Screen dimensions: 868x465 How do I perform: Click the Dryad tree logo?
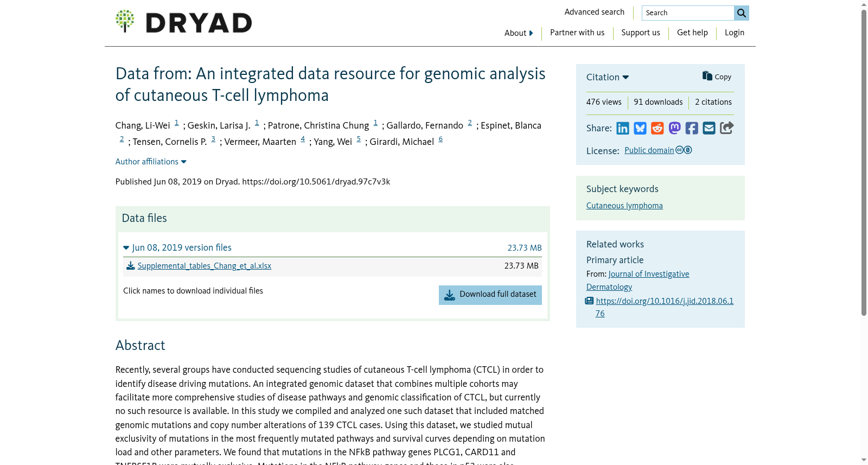click(x=125, y=21)
